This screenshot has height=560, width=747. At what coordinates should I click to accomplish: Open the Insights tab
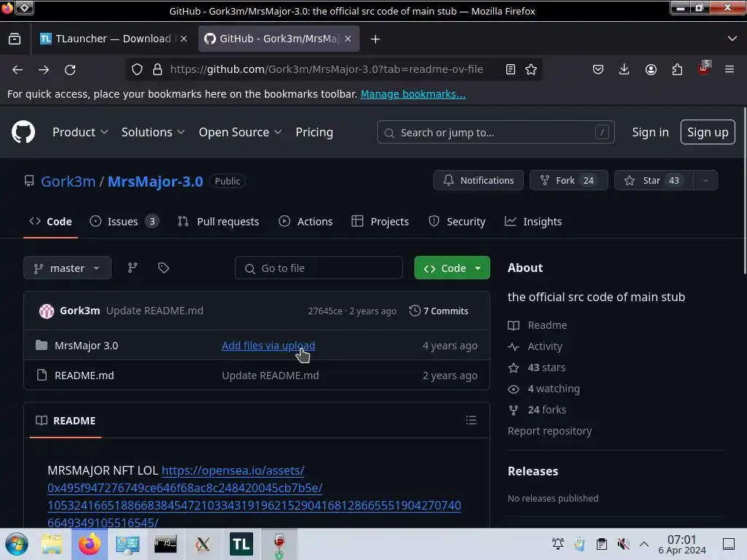(x=533, y=222)
